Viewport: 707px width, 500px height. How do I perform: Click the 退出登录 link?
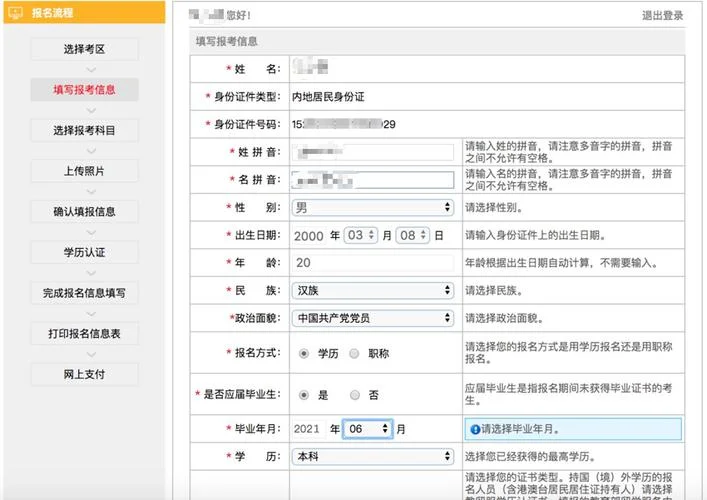[662, 16]
